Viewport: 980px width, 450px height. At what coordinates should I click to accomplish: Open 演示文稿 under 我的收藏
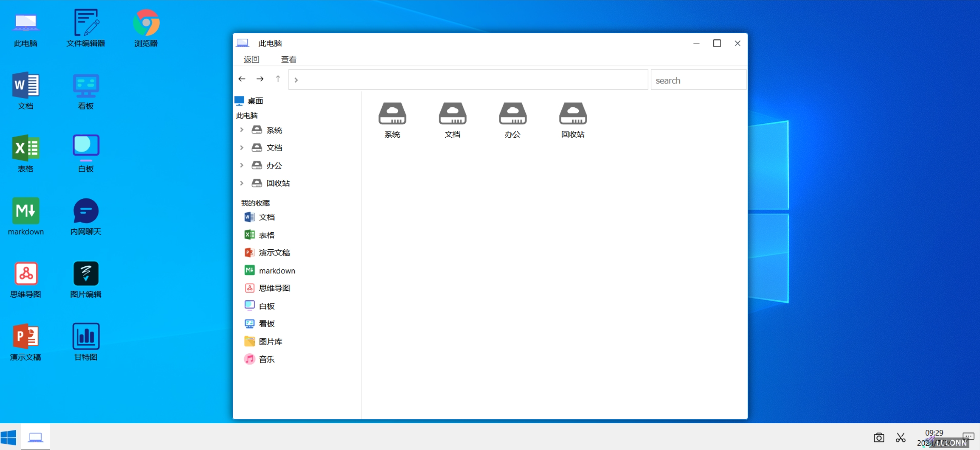(x=267, y=253)
